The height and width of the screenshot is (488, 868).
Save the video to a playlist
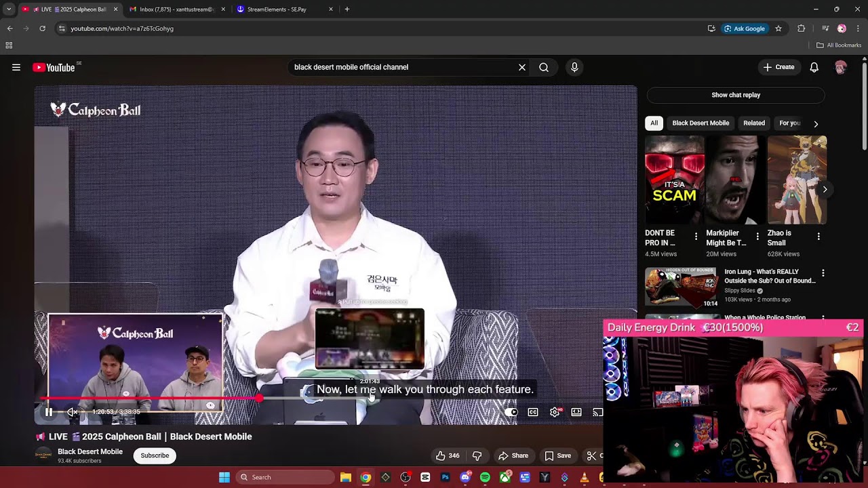pos(557,455)
